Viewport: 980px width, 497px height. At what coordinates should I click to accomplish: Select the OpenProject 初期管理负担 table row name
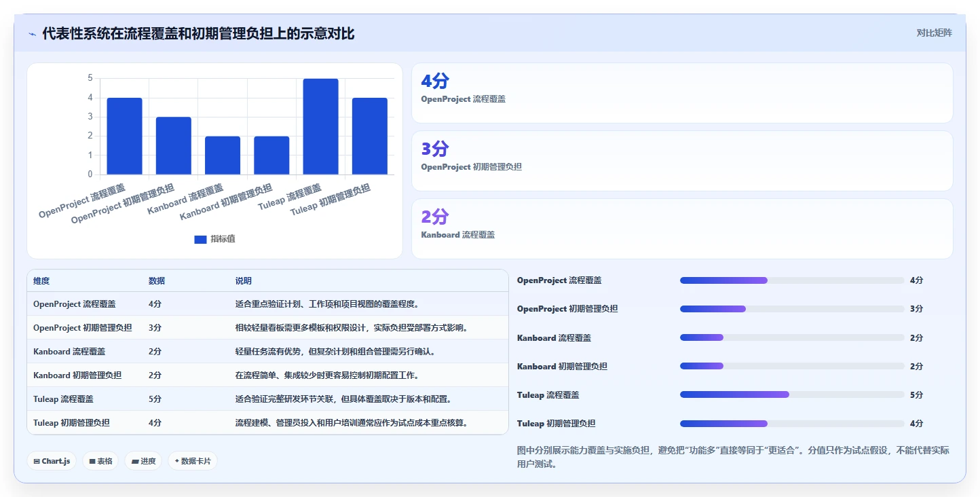pyautogui.click(x=83, y=328)
